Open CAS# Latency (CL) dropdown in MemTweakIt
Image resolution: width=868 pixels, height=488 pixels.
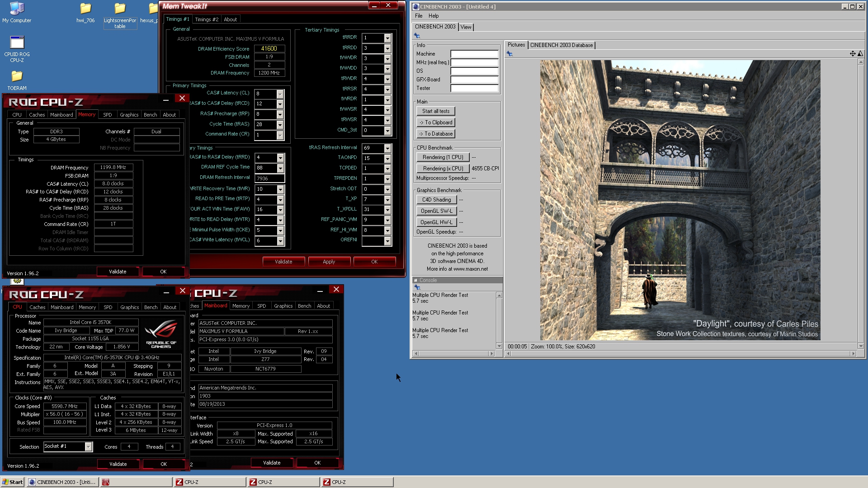[280, 94]
